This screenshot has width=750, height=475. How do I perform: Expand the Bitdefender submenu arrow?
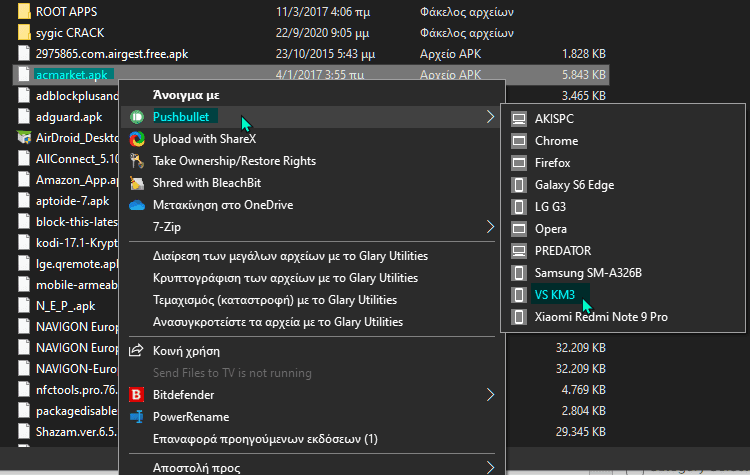click(490, 395)
